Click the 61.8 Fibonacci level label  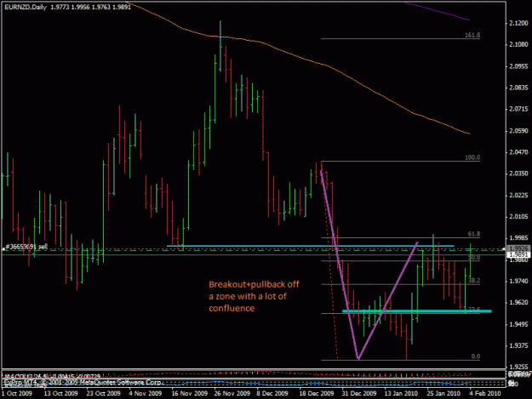(x=474, y=234)
